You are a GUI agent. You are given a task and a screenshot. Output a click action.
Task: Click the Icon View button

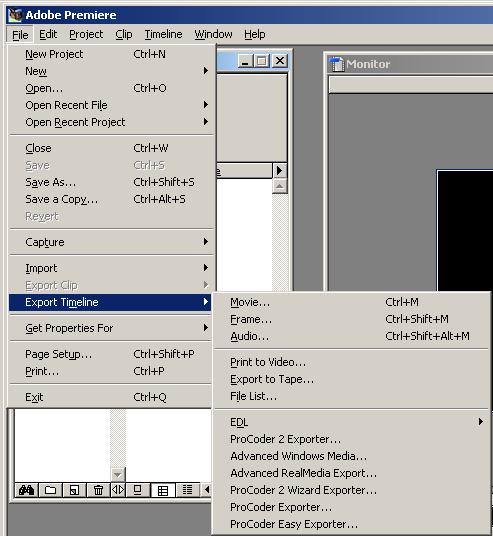click(137, 490)
